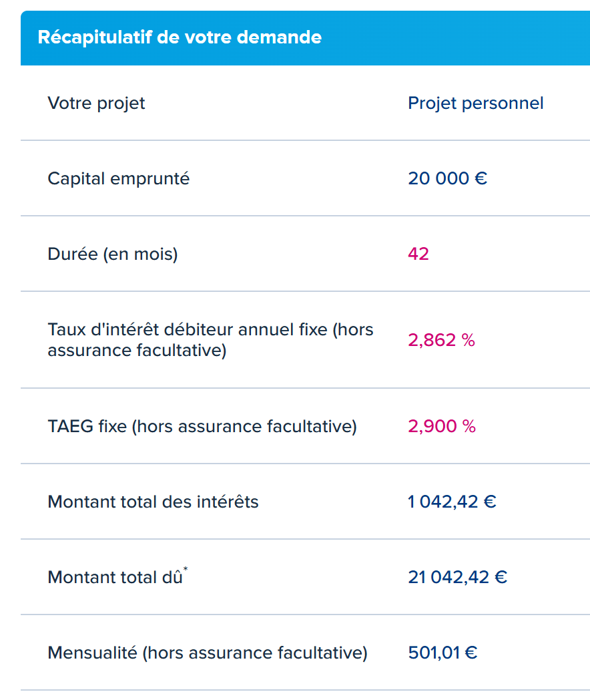
Task: Select the 21 042,42 € total due
Action: 457,577
